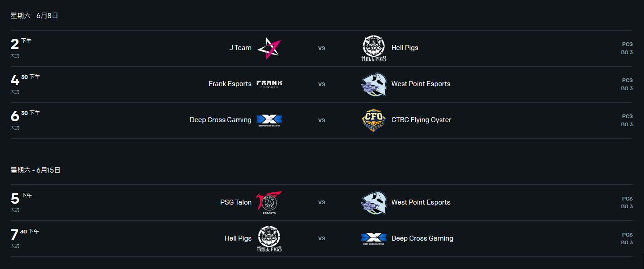Image resolution: width=644 pixels, height=269 pixels.
Task: Click PCS BO 3 label for 2 PM match
Action: click(627, 48)
